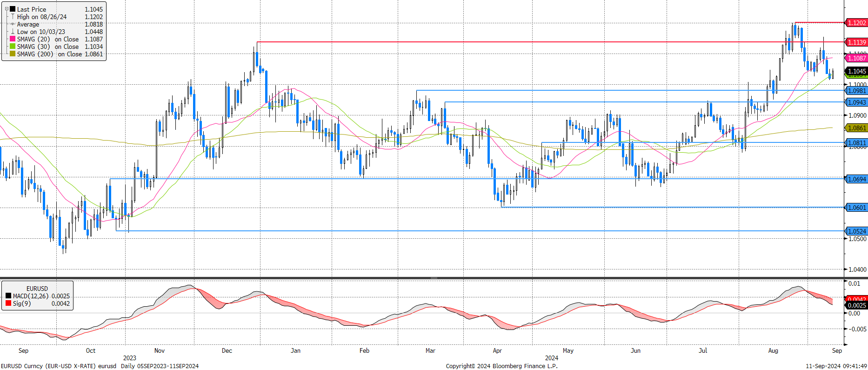Click the Bloomberg Finance L.P. copyright text
This screenshot has width=868, height=370.
[x=501, y=366]
